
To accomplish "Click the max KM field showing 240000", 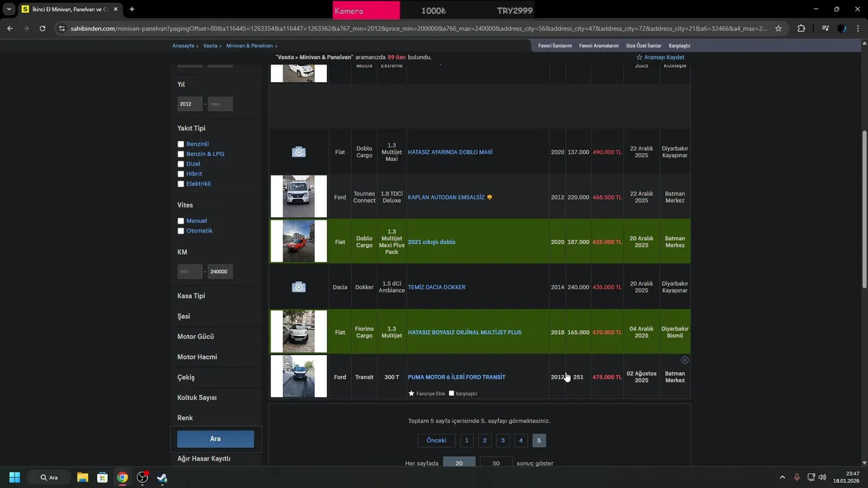I will pos(220,272).
